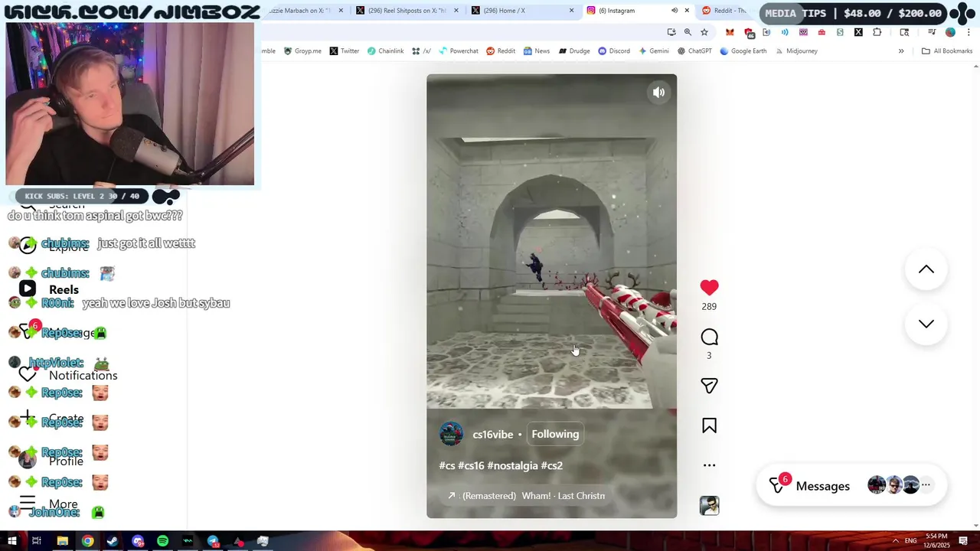Open the Chrome media control icon
This screenshot has width=980, height=551.
(932, 32)
